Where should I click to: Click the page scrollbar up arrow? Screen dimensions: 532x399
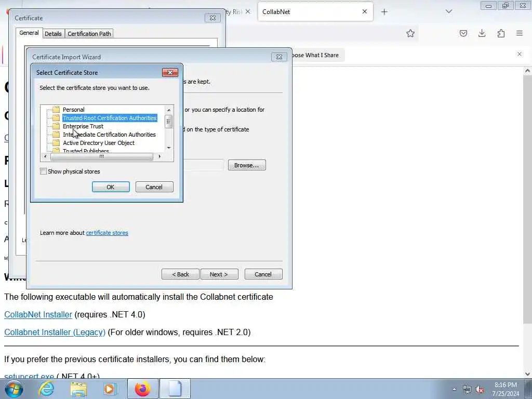527,71
